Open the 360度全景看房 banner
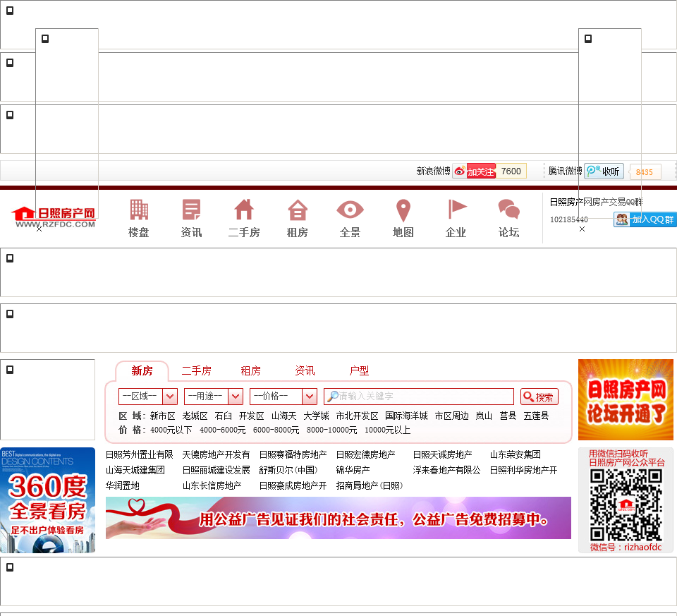Viewport: 677px width, 616px height. click(x=47, y=500)
